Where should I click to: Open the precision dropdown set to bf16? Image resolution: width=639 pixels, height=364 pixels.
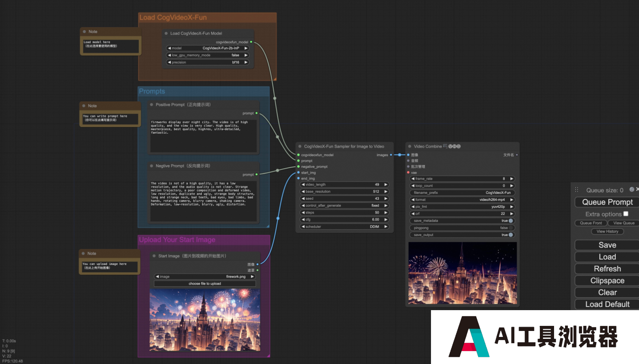pos(208,63)
